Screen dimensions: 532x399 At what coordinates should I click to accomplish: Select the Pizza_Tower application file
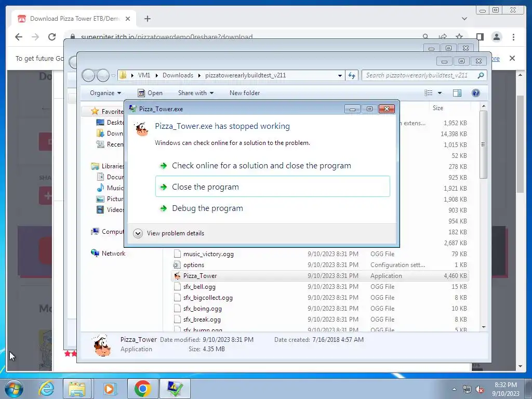pos(200,276)
